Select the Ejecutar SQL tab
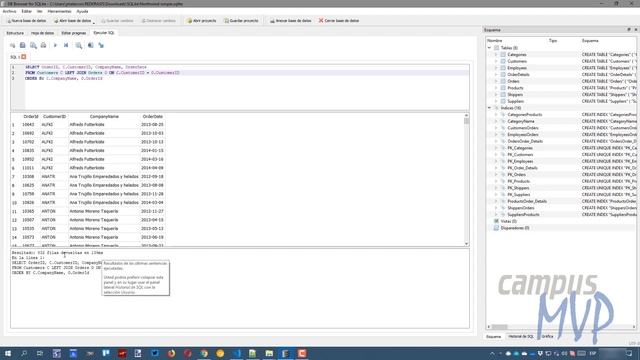The image size is (640, 360). (104, 33)
